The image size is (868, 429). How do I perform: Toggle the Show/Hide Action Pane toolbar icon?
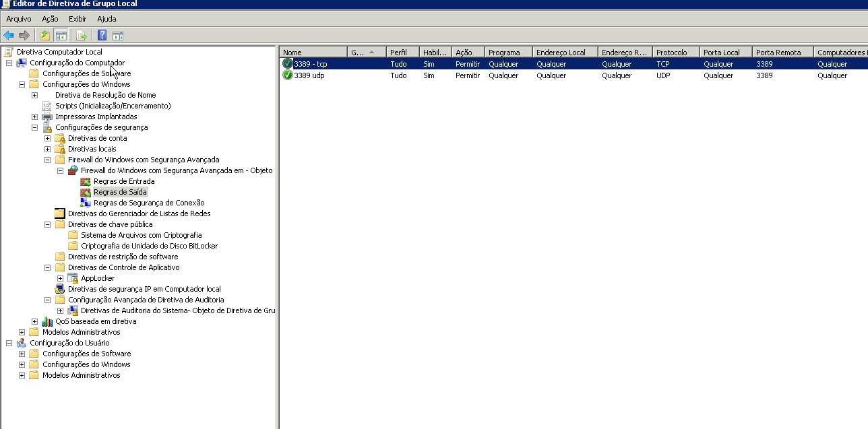click(118, 36)
